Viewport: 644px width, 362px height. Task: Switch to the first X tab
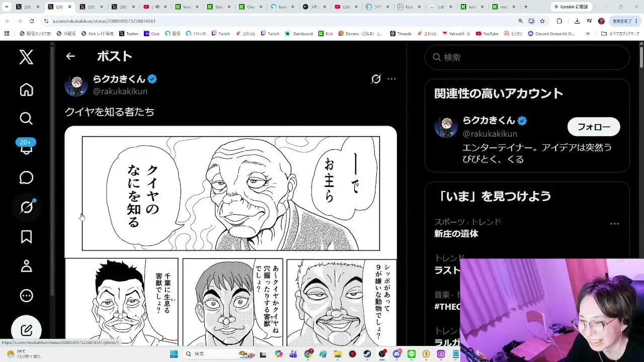(27, 7)
